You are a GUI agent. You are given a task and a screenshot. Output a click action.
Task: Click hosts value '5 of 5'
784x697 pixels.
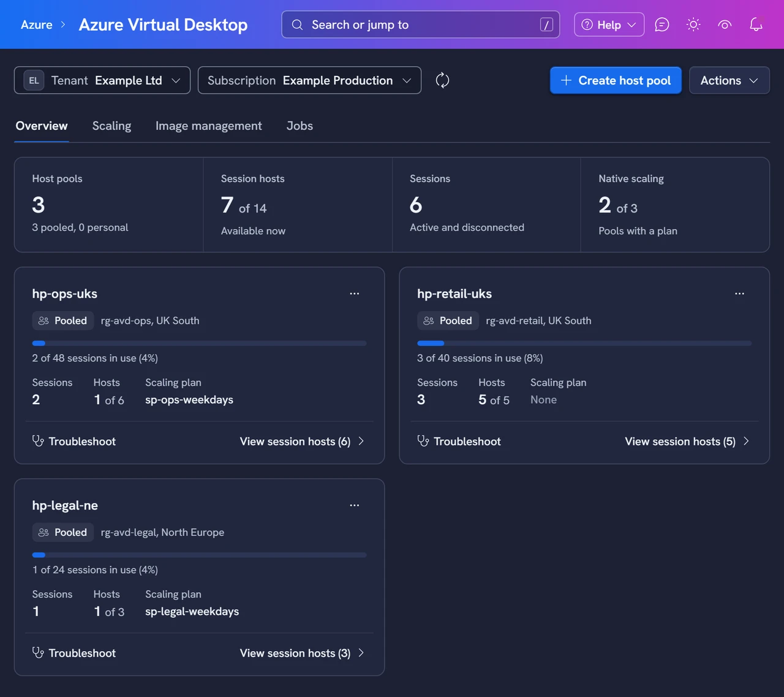click(x=494, y=399)
